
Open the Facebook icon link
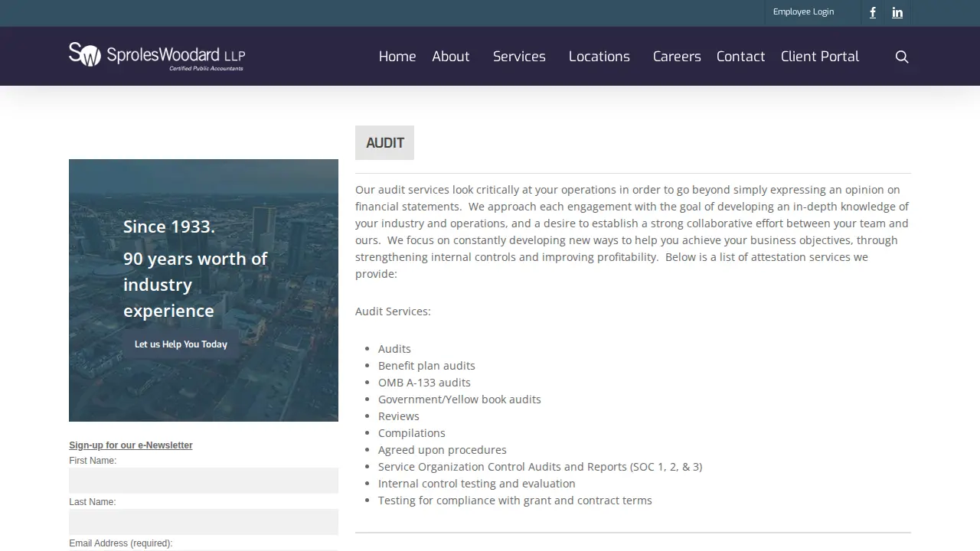point(872,12)
